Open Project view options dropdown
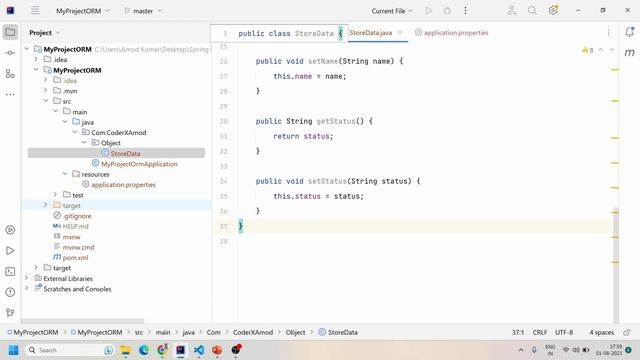640x360 pixels. (x=58, y=33)
